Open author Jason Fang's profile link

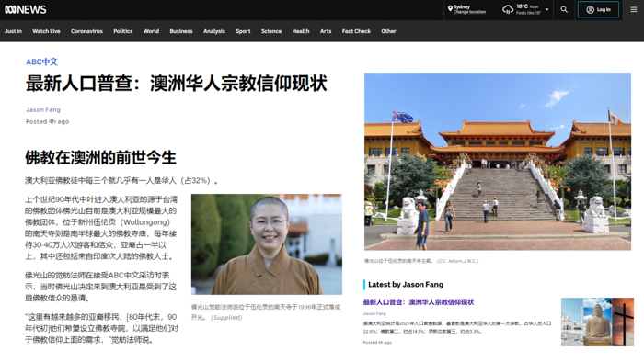pos(43,110)
